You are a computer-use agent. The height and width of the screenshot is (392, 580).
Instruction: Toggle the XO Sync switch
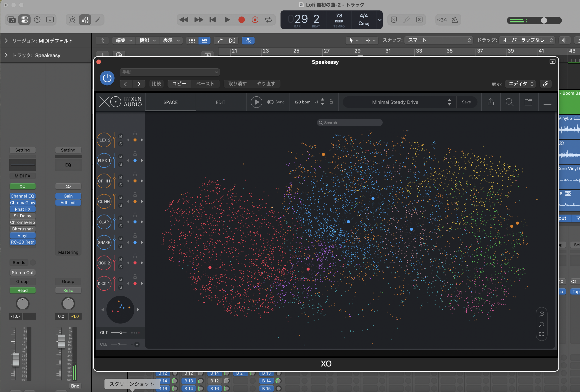tap(270, 102)
